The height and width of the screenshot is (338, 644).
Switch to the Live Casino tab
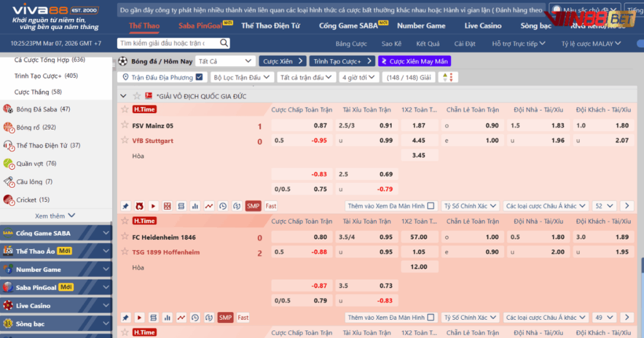click(x=483, y=26)
